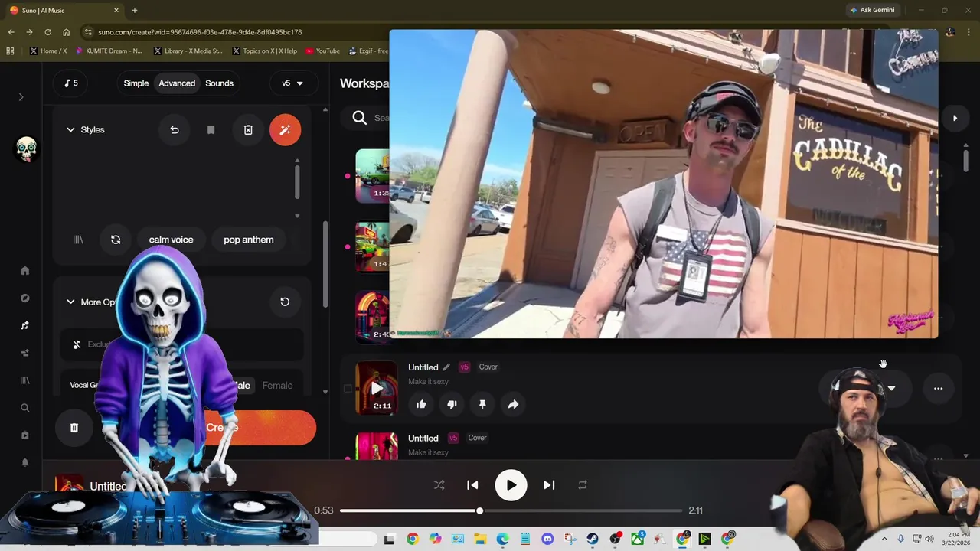This screenshot has height=551, width=980.
Task: Reload the page in browser toolbar
Action: (47, 32)
